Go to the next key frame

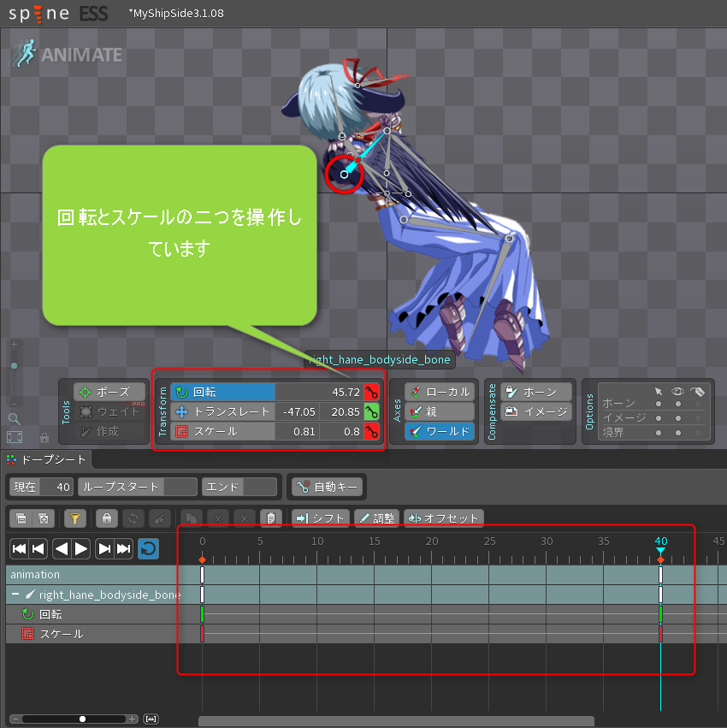(104, 549)
